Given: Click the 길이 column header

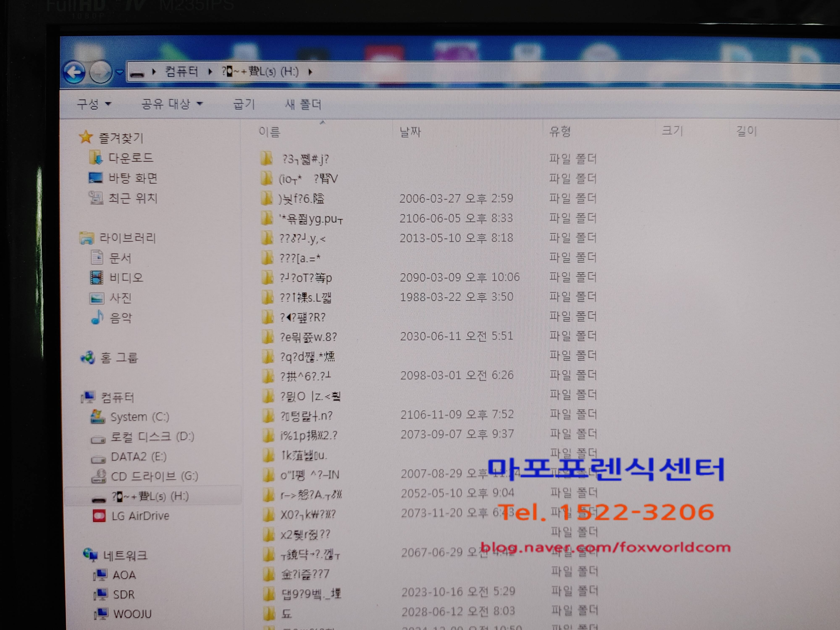Looking at the screenshot, I should click(x=747, y=131).
